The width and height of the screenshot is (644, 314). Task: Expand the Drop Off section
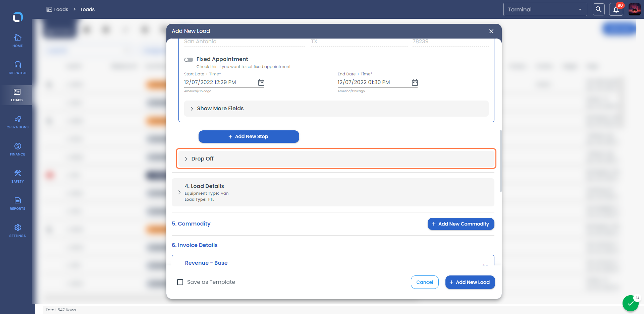[336, 159]
